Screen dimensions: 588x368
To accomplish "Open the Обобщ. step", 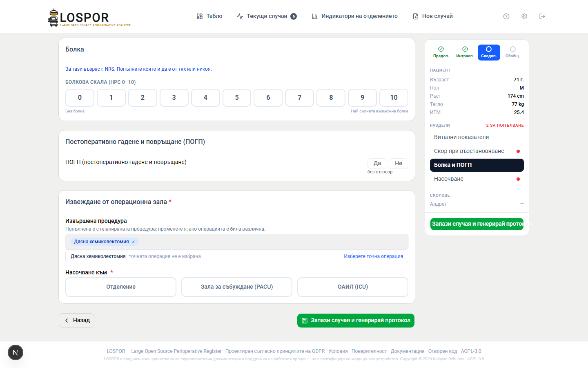I will click(513, 52).
